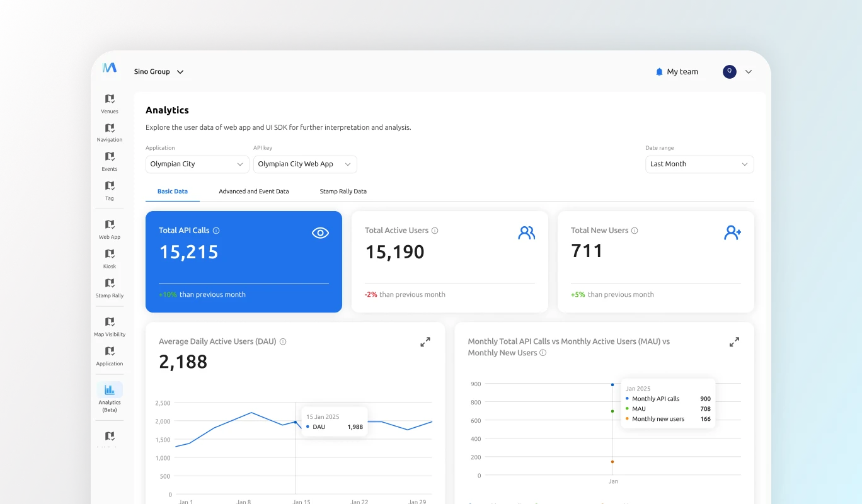Click the 15 Jan 2025 tooltip date
The height and width of the screenshot is (504, 862).
pyautogui.click(x=323, y=416)
